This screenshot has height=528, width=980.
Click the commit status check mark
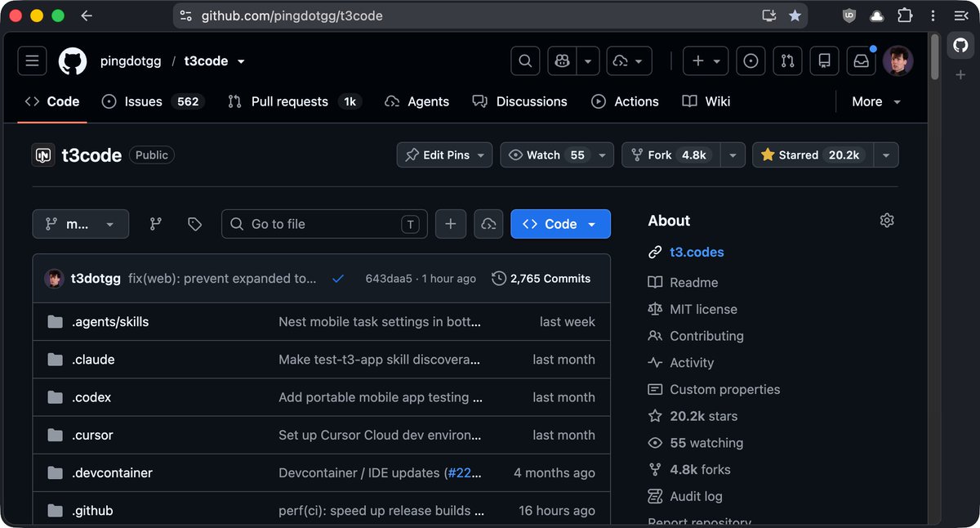[338, 279]
